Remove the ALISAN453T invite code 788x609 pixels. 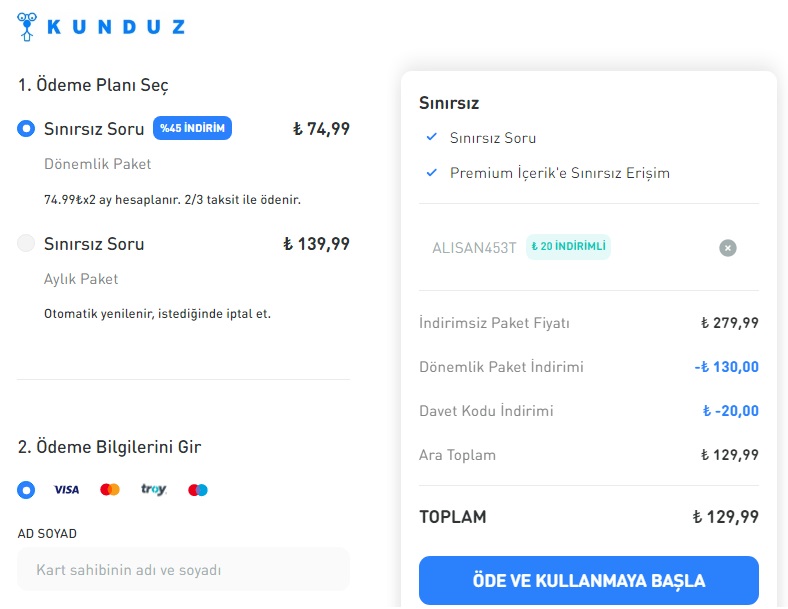point(728,248)
